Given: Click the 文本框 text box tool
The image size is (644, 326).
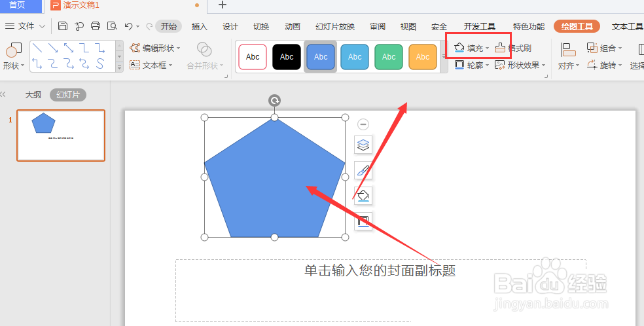Looking at the screenshot, I should [x=151, y=65].
